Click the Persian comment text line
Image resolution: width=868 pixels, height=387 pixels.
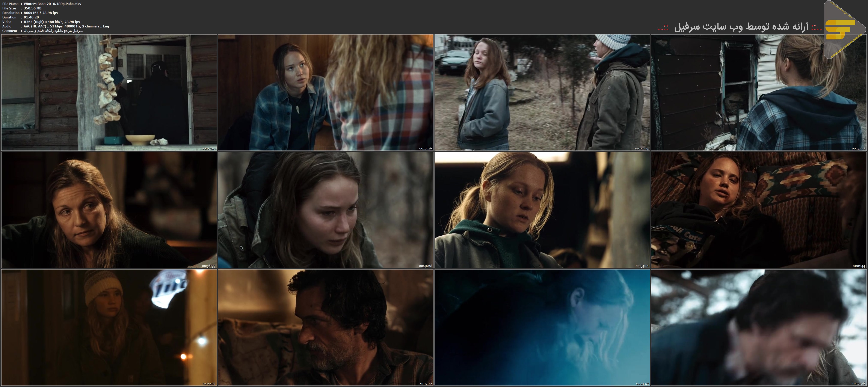[53, 31]
